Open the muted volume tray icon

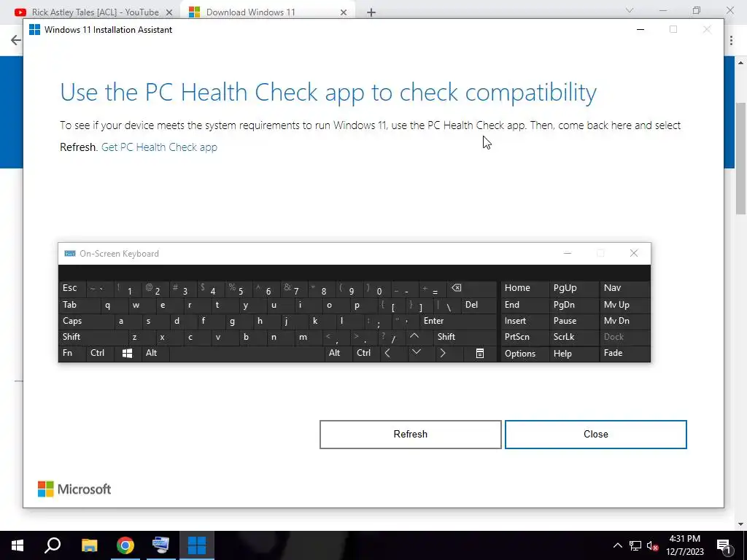point(653,545)
